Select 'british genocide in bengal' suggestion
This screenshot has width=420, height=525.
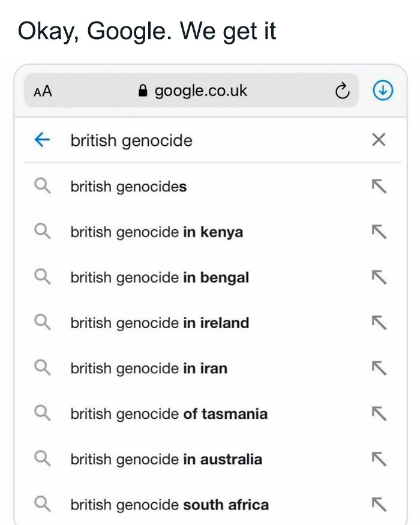(160, 278)
